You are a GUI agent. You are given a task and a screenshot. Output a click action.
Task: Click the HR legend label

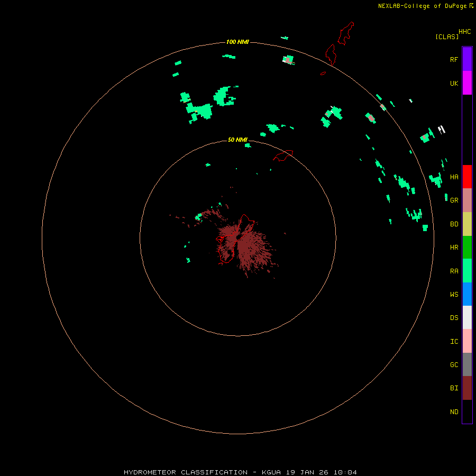pyautogui.click(x=454, y=248)
